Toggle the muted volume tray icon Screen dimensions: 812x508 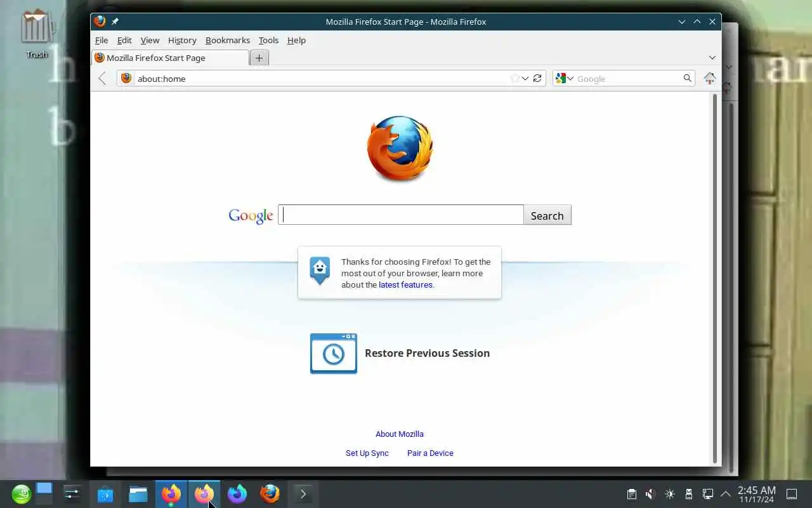click(650, 493)
